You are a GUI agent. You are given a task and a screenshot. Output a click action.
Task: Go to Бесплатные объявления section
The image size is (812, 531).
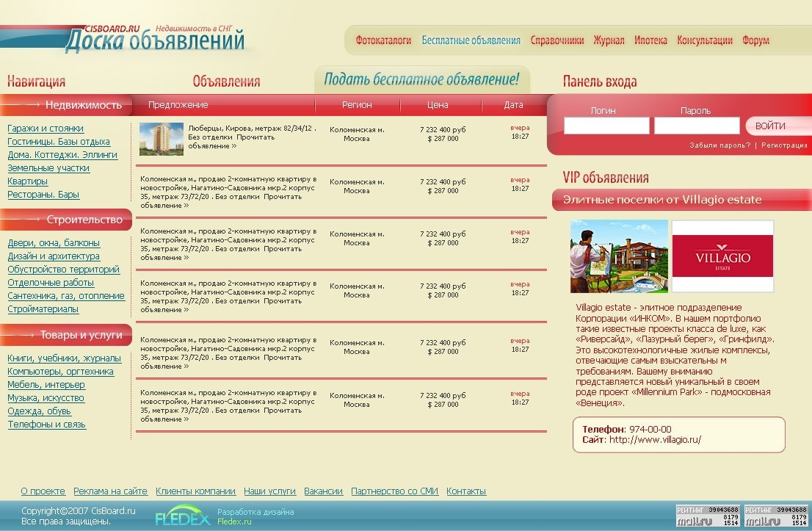point(471,40)
